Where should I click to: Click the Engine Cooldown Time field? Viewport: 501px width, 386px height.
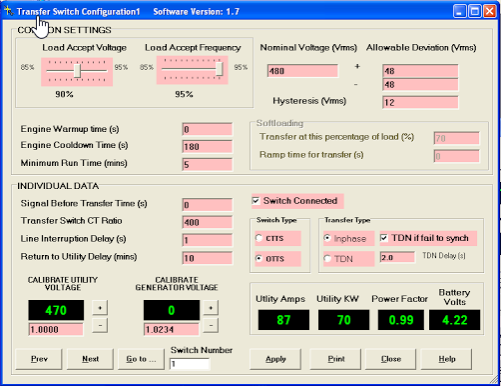point(207,147)
